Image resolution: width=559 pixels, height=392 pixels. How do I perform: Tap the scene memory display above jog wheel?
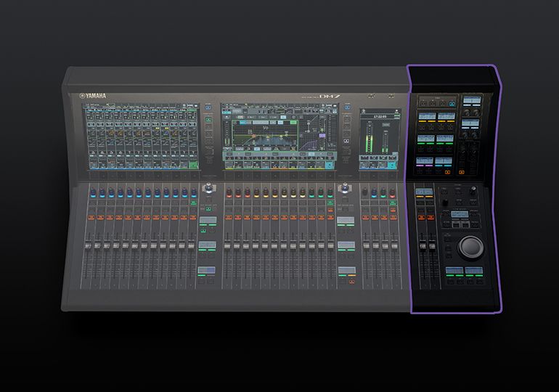[x=461, y=214]
